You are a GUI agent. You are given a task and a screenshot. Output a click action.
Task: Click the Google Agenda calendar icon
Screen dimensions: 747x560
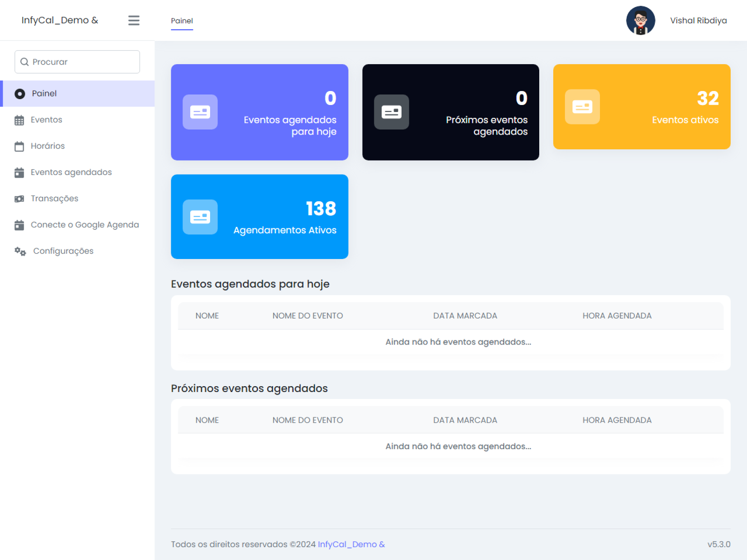19,225
